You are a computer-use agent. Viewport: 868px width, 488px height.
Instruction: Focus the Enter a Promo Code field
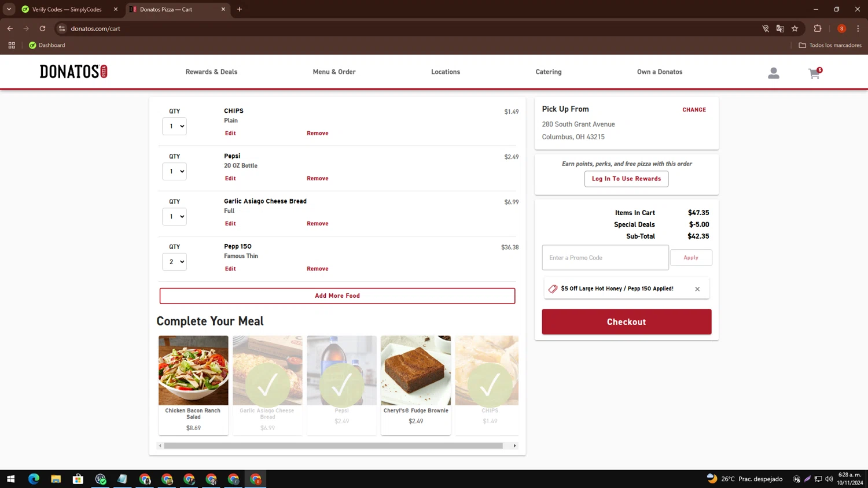605,257
